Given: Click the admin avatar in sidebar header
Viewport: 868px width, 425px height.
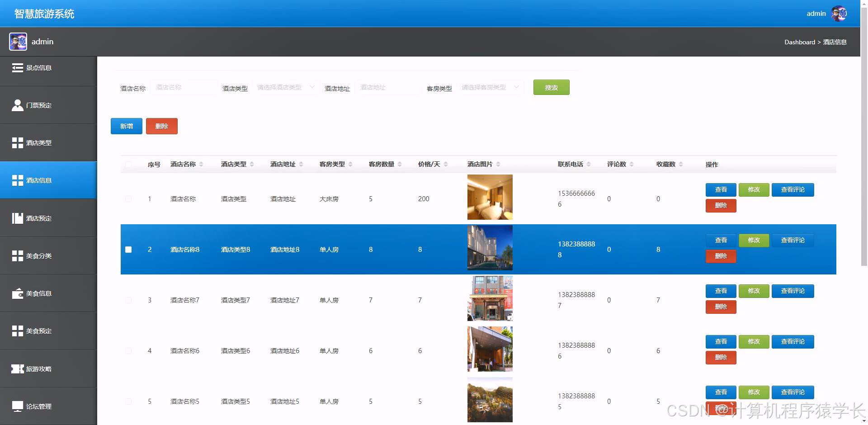Looking at the screenshot, I should [x=18, y=42].
